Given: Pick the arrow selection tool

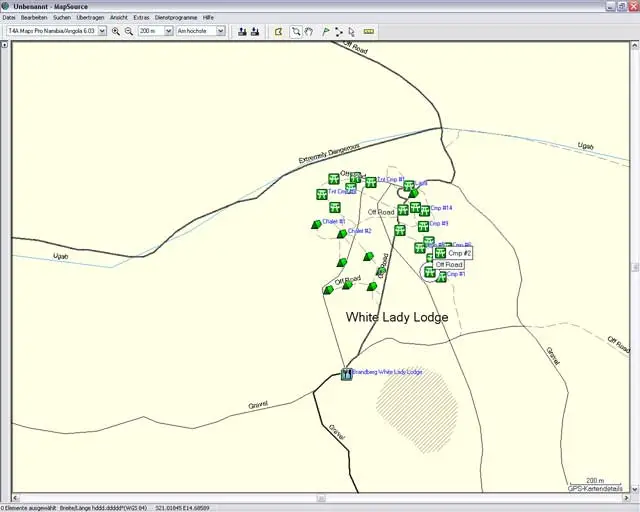Looking at the screenshot, I should [x=351, y=31].
